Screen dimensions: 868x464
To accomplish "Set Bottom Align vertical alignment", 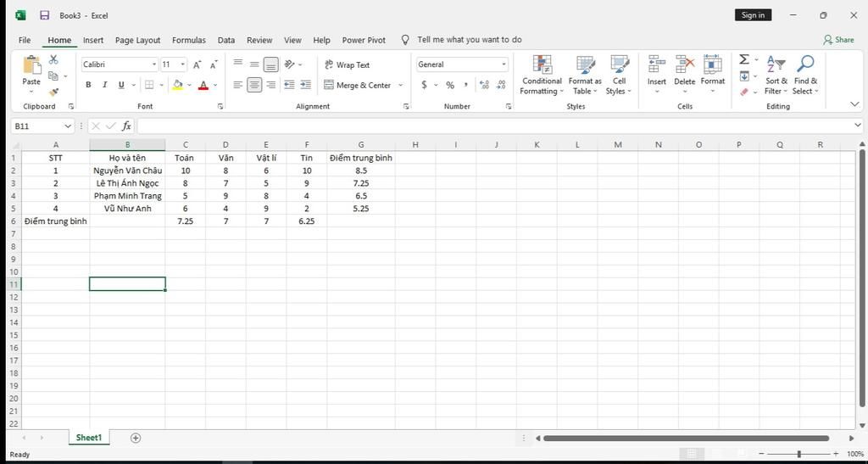I will coord(270,64).
